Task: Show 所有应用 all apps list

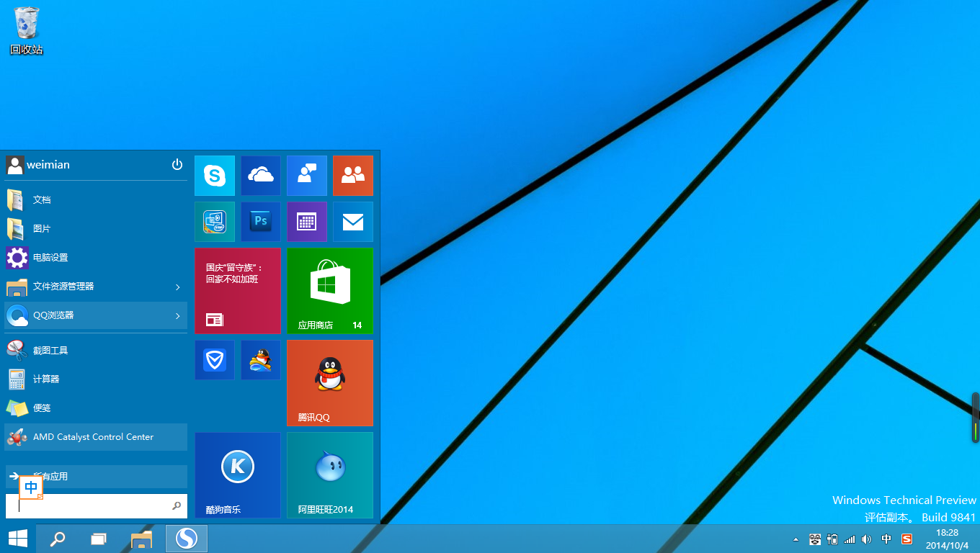Action: [x=96, y=476]
